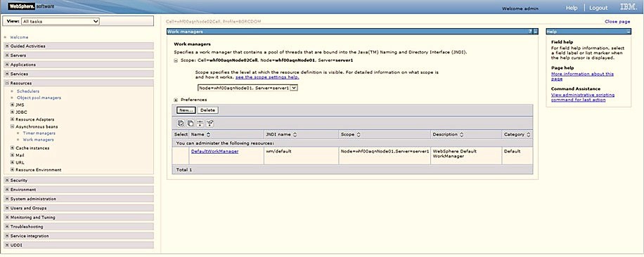
Task: Expand the URL tree node
Action: click(x=13, y=162)
